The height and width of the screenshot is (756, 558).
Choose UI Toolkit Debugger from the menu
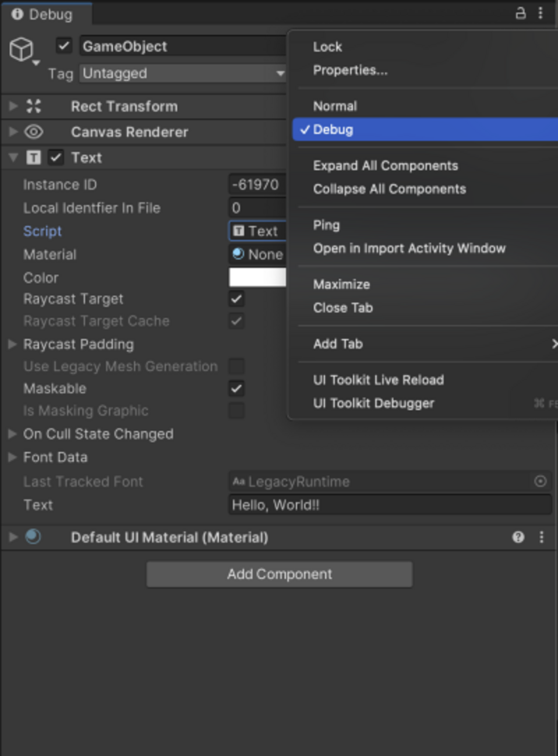pyautogui.click(x=373, y=403)
